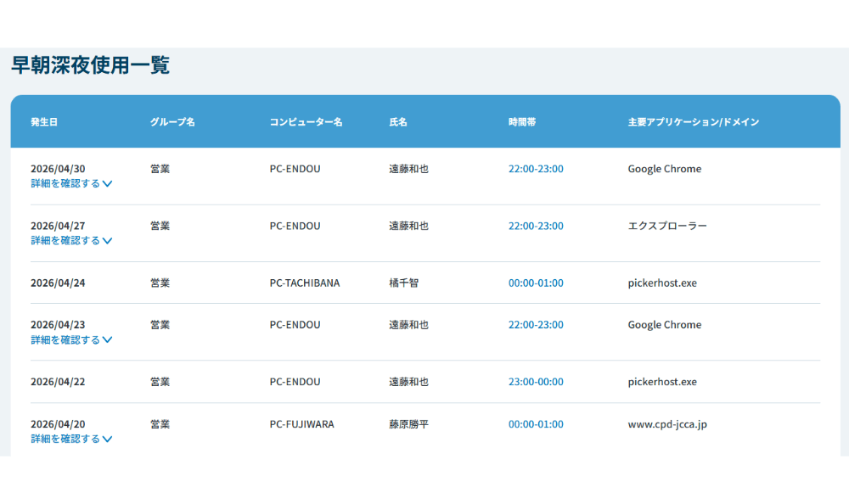Expand details for the 2026/04/23 entry
The width and height of the screenshot is (849, 504).
[71, 340]
